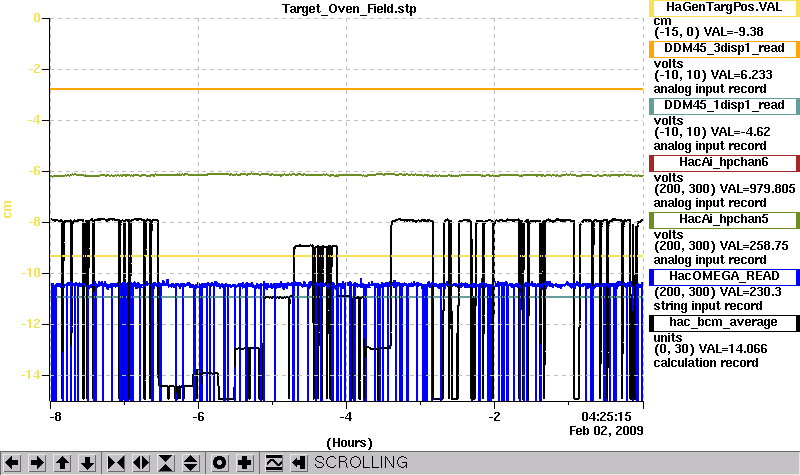Zoom in horizontally with the inward-triangles icon

pos(116,463)
